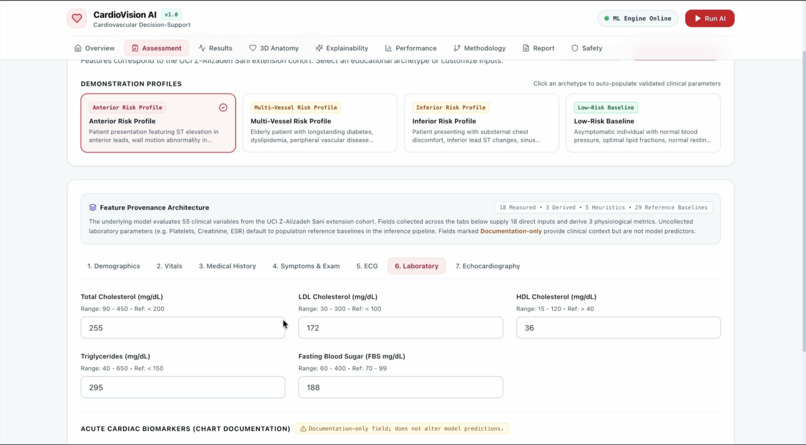Open the Safety tab

[587, 48]
